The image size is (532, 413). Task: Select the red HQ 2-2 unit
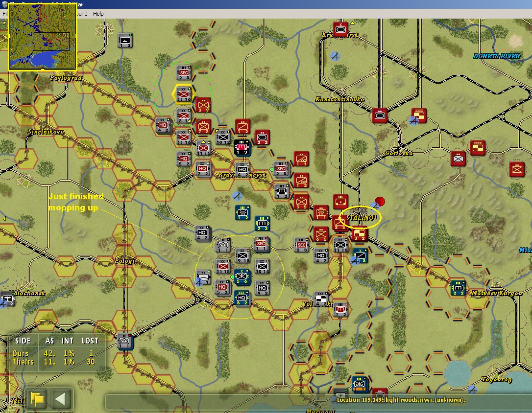[x=203, y=169]
